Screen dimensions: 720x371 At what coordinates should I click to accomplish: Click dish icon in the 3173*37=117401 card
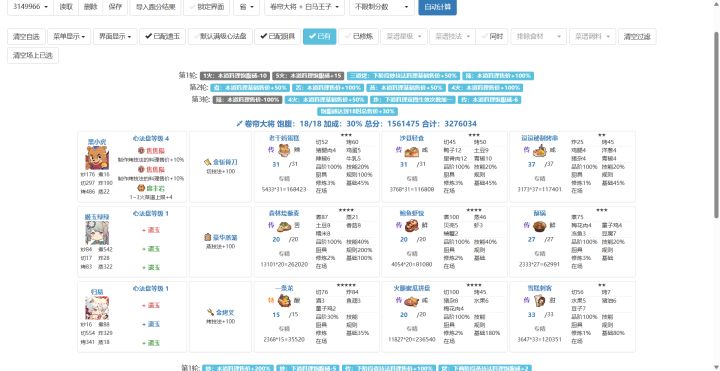pos(539,150)
